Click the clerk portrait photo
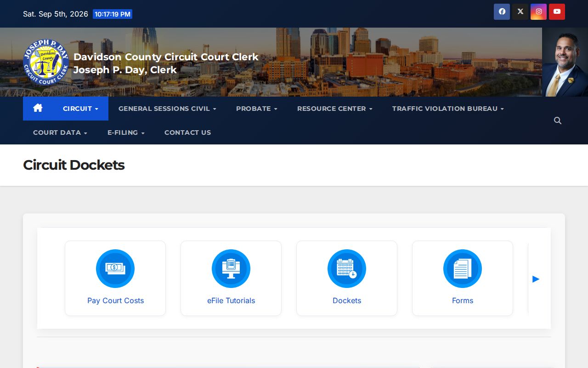This screenshot has width=588, height=368. coord(565,62)
